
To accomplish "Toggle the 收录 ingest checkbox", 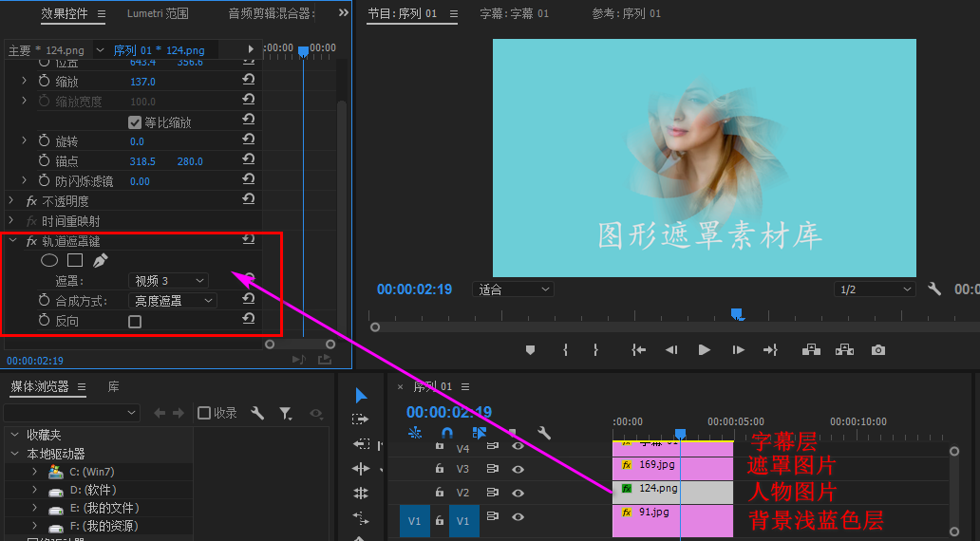I will (x=204, y=413).
